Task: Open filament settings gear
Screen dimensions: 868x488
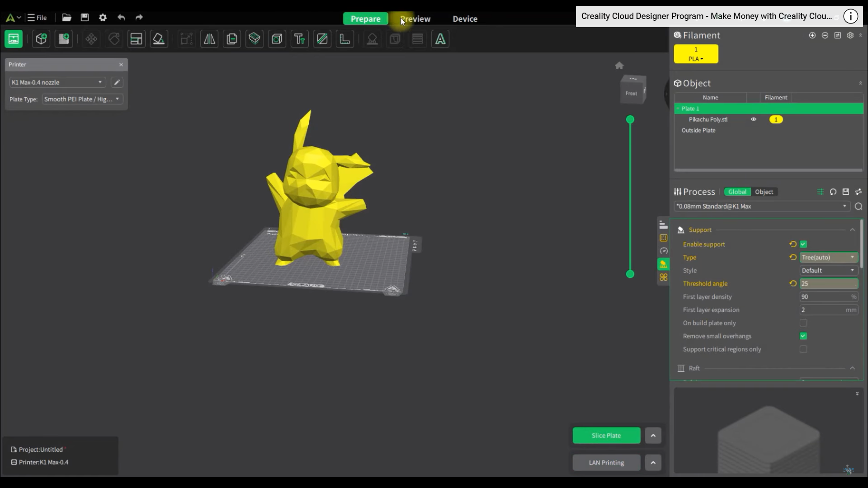Action: pos(850,35)
